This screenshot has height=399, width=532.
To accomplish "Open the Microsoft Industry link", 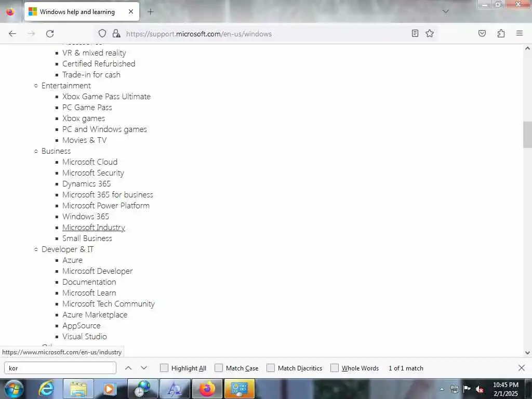I will (x=94, y=228).
